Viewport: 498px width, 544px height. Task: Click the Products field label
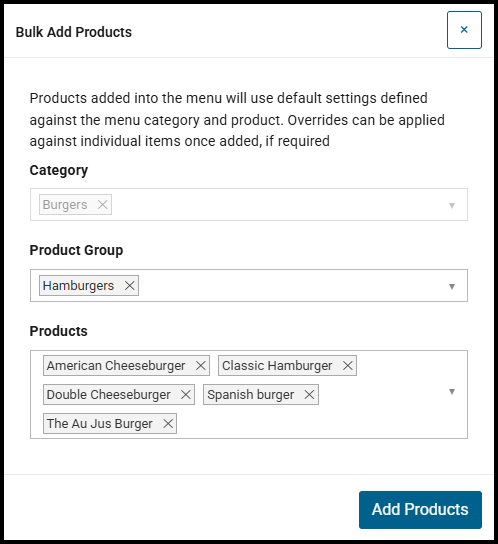pyautogui.click(x=58, y=331)
